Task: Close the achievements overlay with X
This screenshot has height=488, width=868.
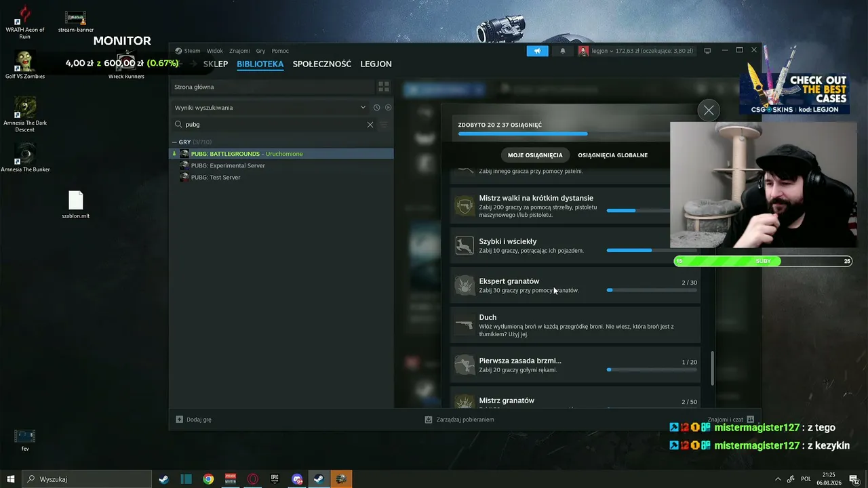Action: click(709, 110)
